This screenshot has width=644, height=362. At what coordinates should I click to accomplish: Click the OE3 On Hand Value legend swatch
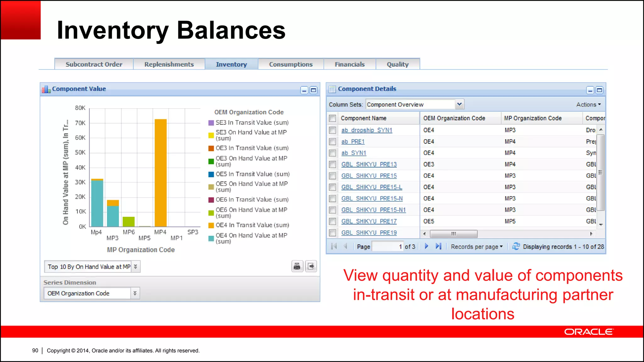pyautogui.click(x=211, y=162)
